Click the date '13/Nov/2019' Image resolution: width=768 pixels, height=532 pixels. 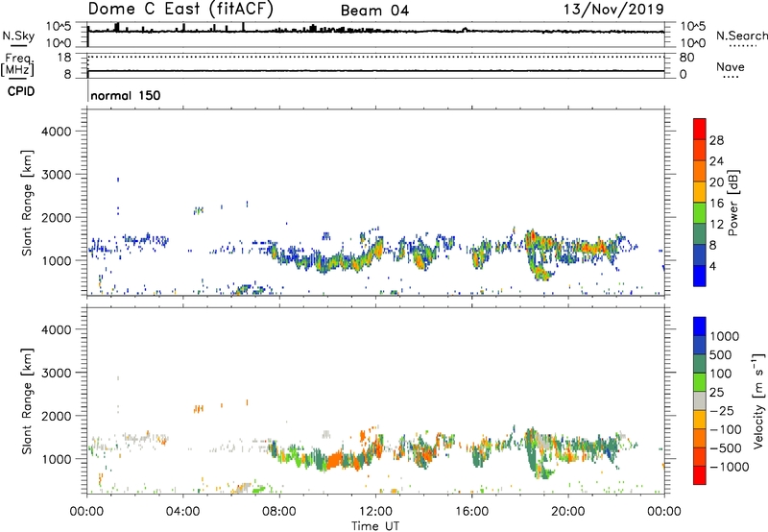coord(613,9)
